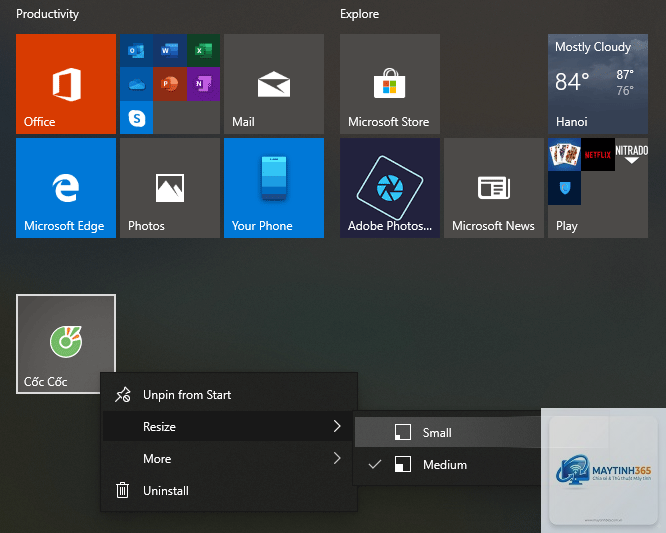
Task: Open Excel from the Office apps folder
Action: 203,51
